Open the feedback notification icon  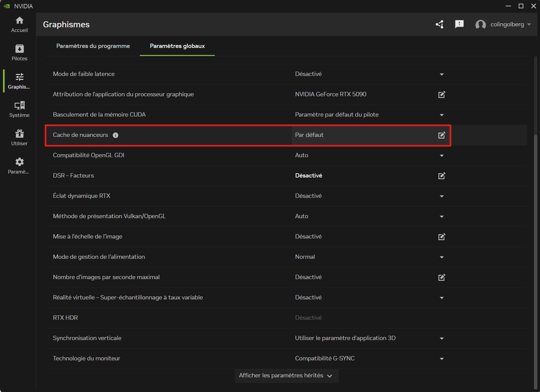459,24
